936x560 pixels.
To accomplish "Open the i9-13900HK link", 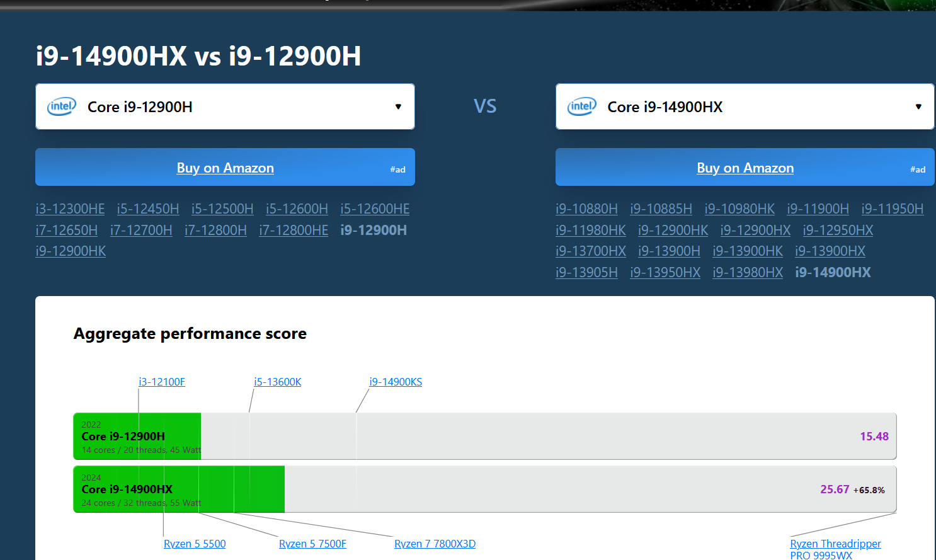I will pos(748,251).
